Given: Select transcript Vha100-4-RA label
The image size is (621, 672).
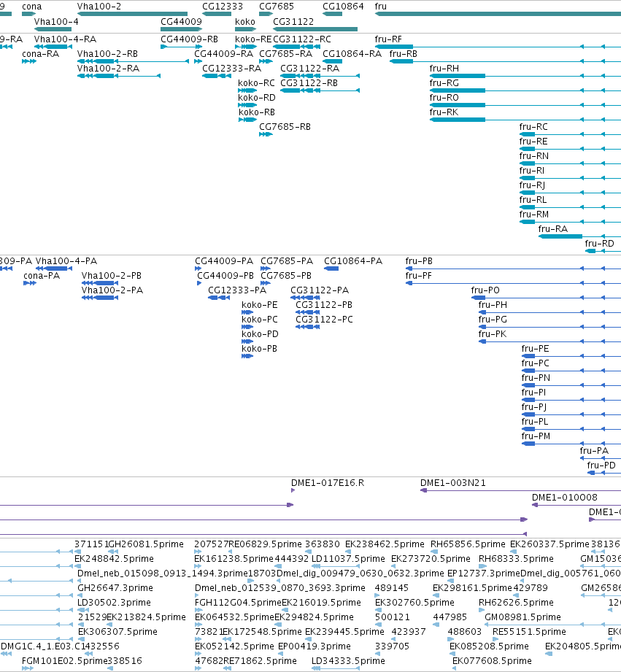Looking at the screenshot, I should pos(65,39).
